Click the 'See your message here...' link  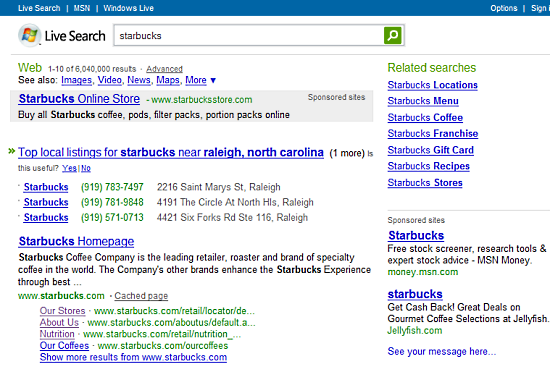point(442,351)
